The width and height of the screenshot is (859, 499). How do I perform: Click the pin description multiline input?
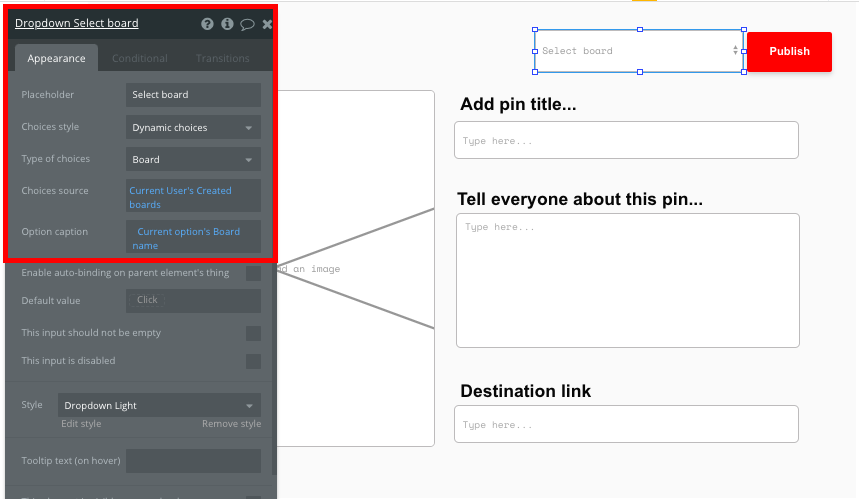point(628,280)
